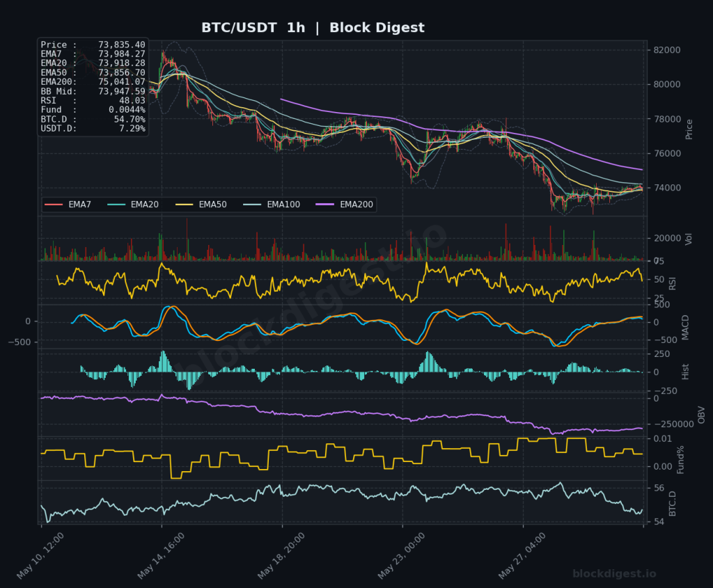713x588 pixels.
Task: Click the BTC.D axis tick 54
Action: pos(659,522)
